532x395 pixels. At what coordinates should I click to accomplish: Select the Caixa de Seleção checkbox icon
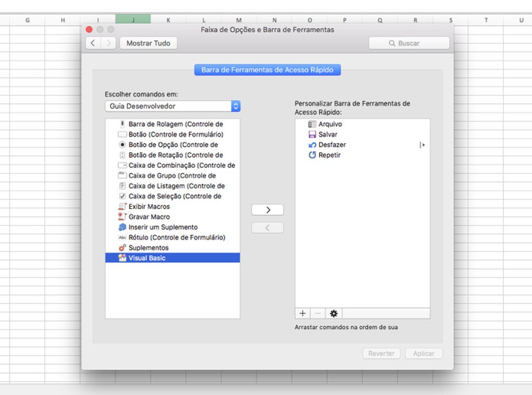pos(123,196)
